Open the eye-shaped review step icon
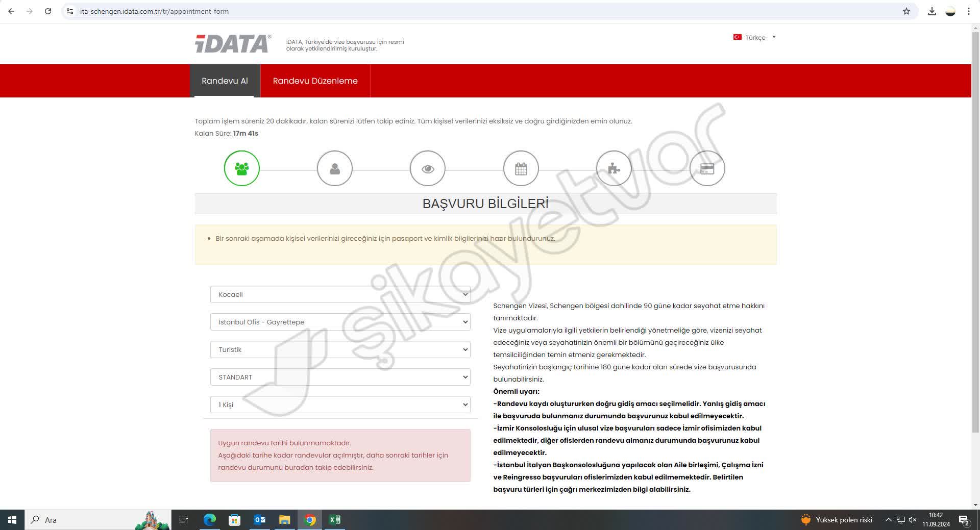Screen dimensions: 980x530 click(x=428, y=168)
